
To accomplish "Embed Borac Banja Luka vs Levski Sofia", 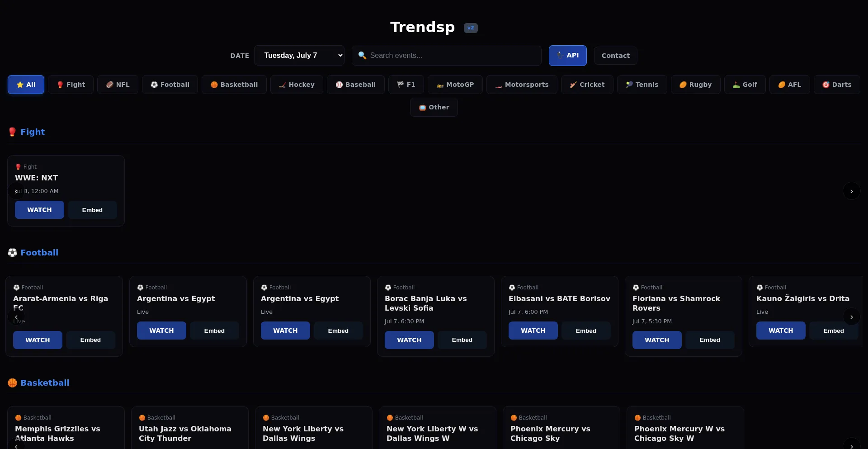I will 462,340.
